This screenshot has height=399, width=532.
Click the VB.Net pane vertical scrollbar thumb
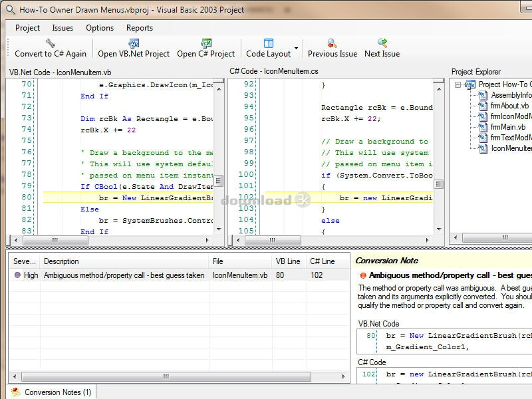(x=219, y=180)
